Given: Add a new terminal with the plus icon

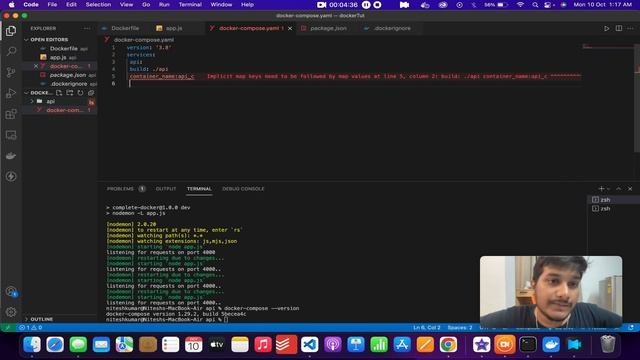Looking at the screenshot, I should [x=601, y=189].
